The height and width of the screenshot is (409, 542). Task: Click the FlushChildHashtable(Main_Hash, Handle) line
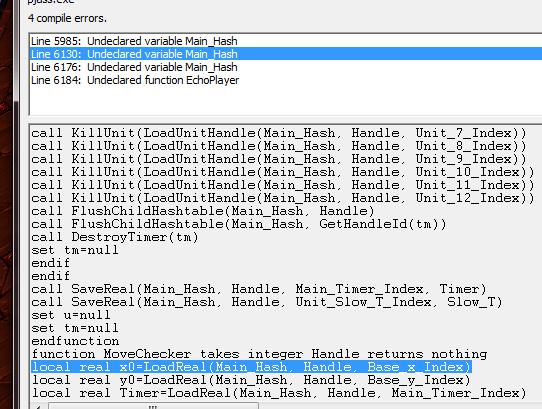[203, 211]
